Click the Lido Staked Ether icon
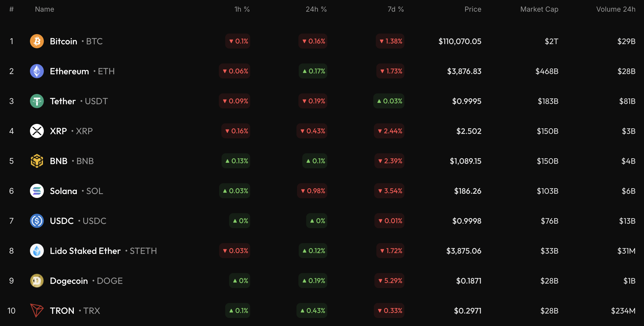644x326 pixels. (37, 251)
